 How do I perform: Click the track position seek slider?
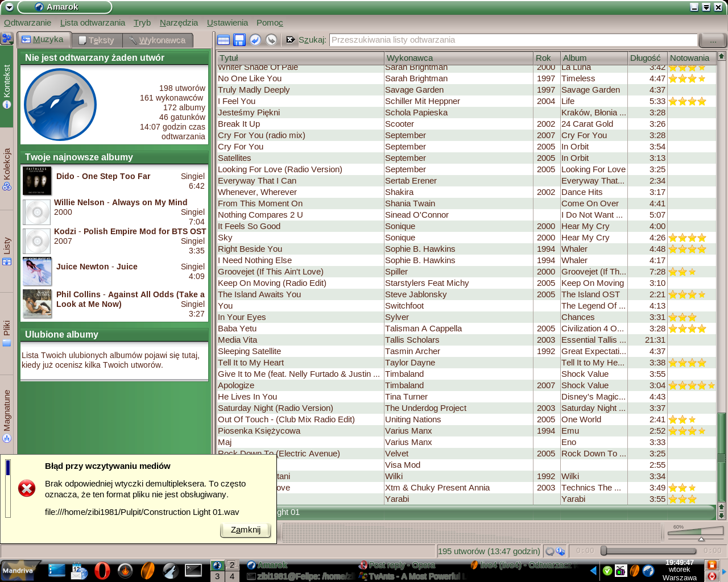click(648, 551)
